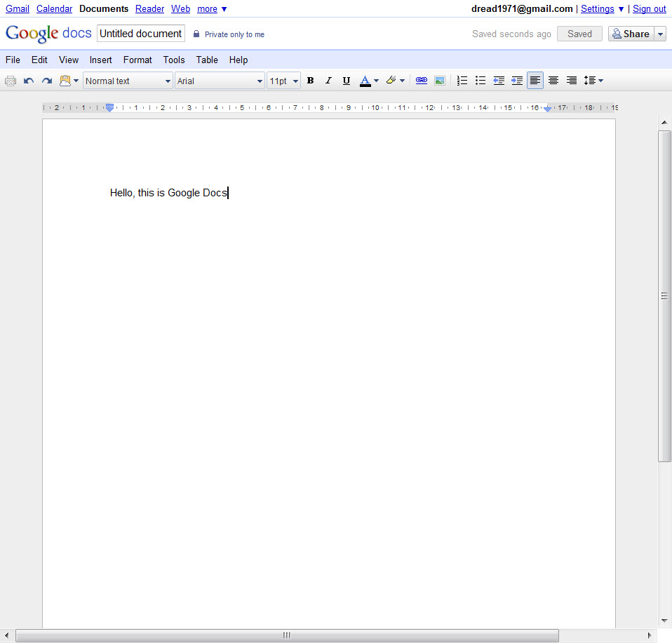This screenshot has width=672, height=643.
Task: Click the 'Saved seconds ago' status text
Action: 511,34
